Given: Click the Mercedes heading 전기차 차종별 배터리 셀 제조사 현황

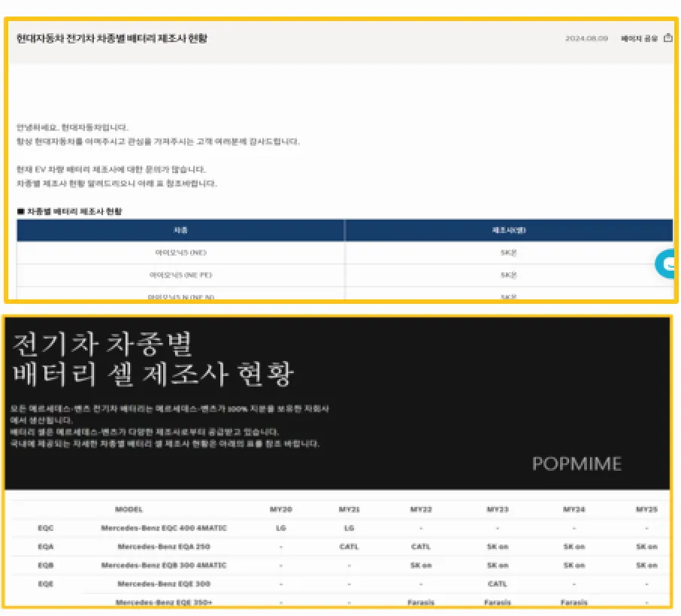Looking at the screenshot, I should point(152,359).
